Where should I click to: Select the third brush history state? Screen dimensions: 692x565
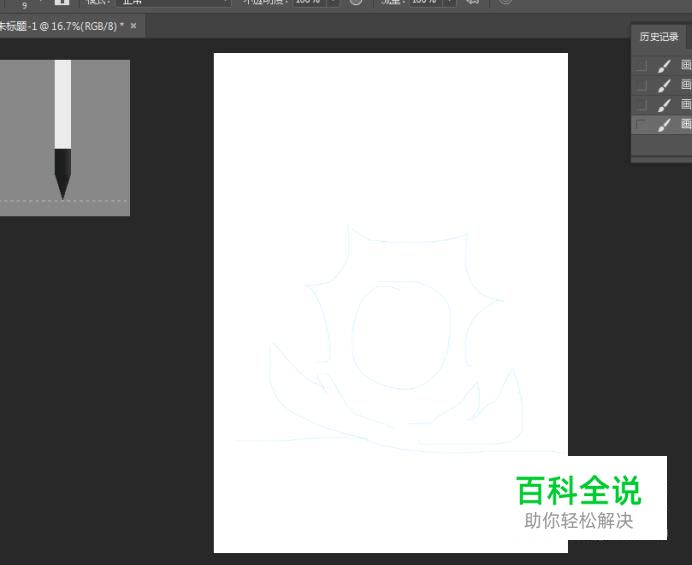[x=662, y=105]
